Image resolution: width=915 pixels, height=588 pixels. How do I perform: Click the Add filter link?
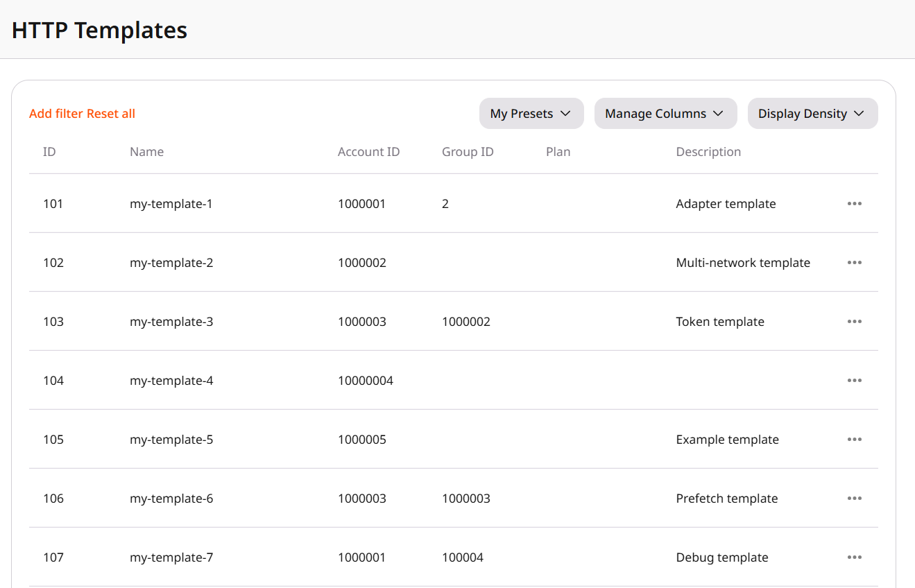click(x=56, y=114)
